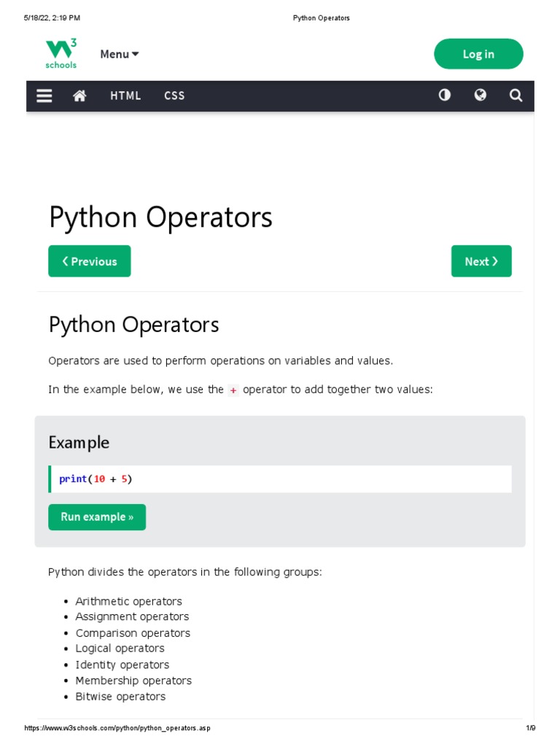Open the search magnifier icon
This screenshot has height=747, width=560.
pos(516,96)
